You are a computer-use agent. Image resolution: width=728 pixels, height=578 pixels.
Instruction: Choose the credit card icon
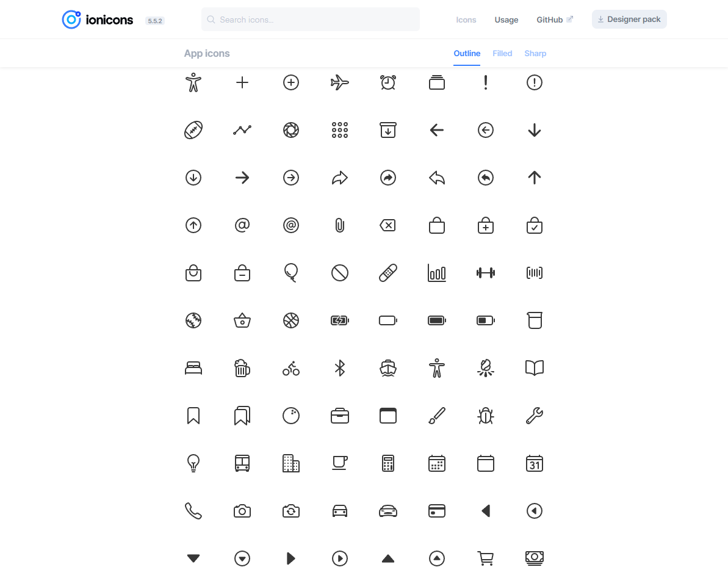[x=437, y=511]
